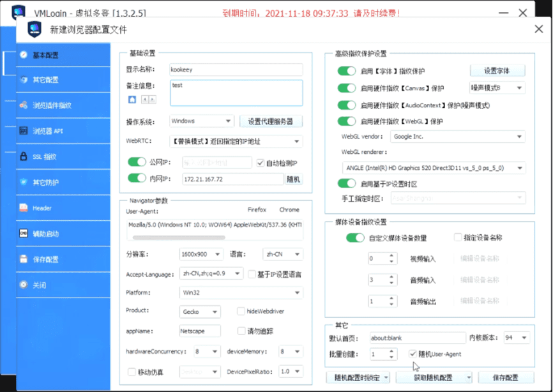Viewport: 553px width, 392px height.
Task: Click the 随机配置时锁定 button
Action: coord(357,377)
